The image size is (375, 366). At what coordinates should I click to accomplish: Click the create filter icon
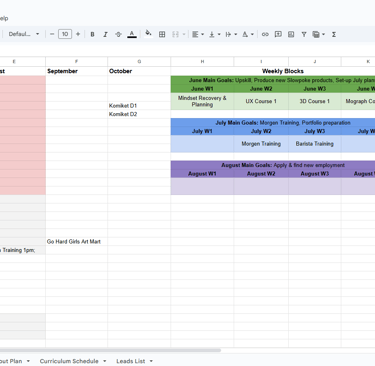(x=304, y=34)
